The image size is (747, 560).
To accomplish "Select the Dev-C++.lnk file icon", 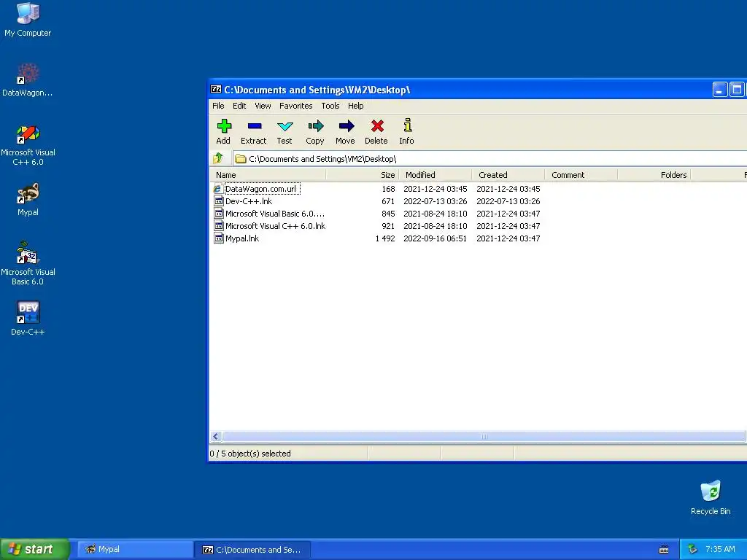I will (x=218, y=201).
